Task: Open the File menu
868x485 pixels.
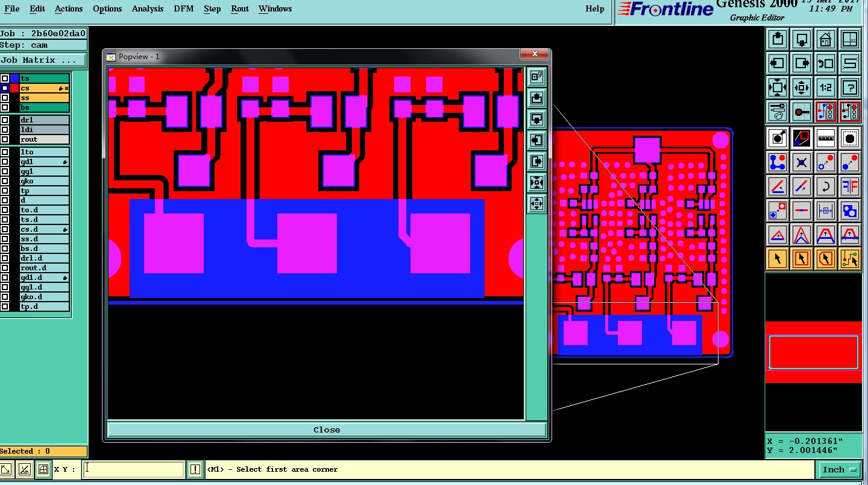Action: 11,8
